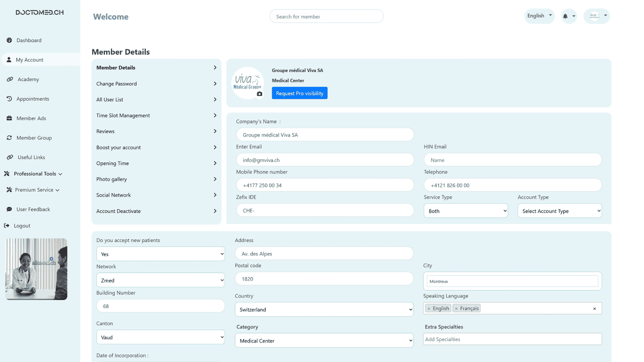The height and width of the screenshot is (362, 644).
Task: Click the Member Ads briefcase icon
Action: 9,118
